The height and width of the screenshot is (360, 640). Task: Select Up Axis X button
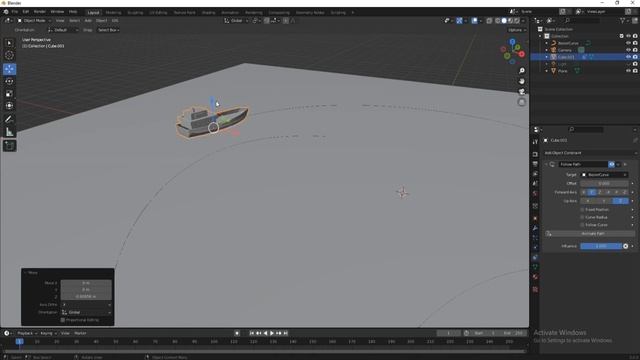588,201
